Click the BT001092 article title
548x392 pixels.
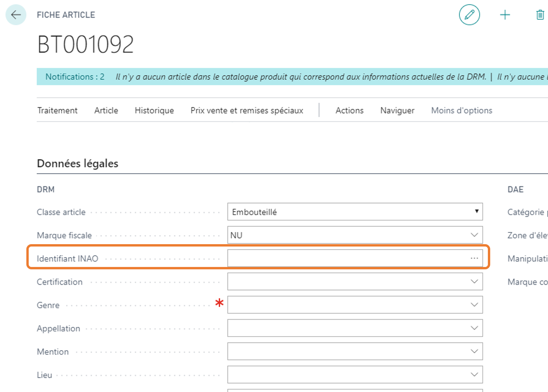[x=85, y=44]
